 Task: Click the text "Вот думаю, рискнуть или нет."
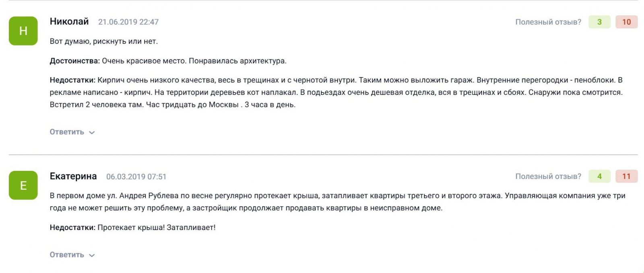(104, 41)
